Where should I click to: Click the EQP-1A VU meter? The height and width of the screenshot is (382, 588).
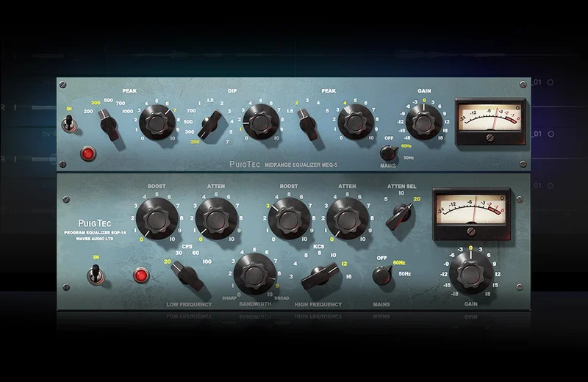tap(472, 214)
